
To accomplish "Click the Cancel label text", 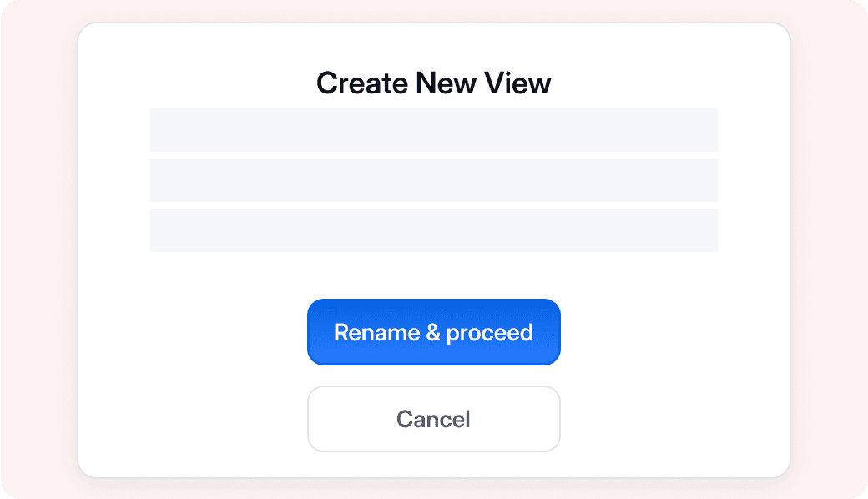I will point(433,420).
